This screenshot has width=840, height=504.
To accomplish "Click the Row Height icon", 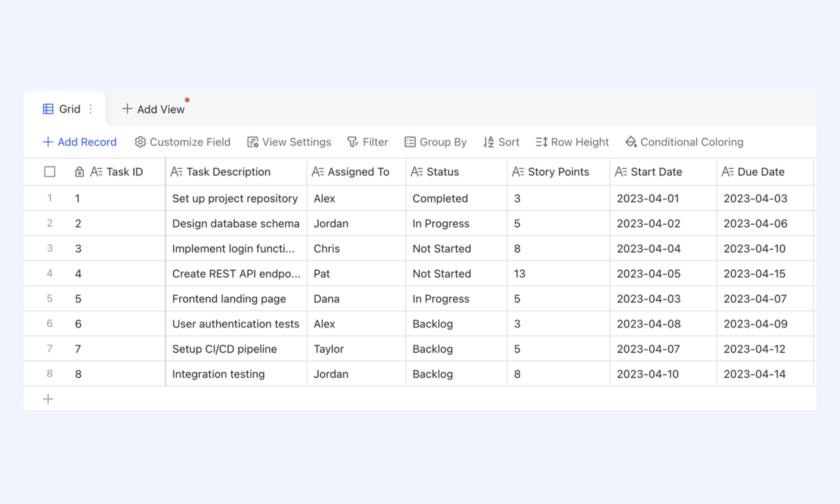I will coord(541,142).
